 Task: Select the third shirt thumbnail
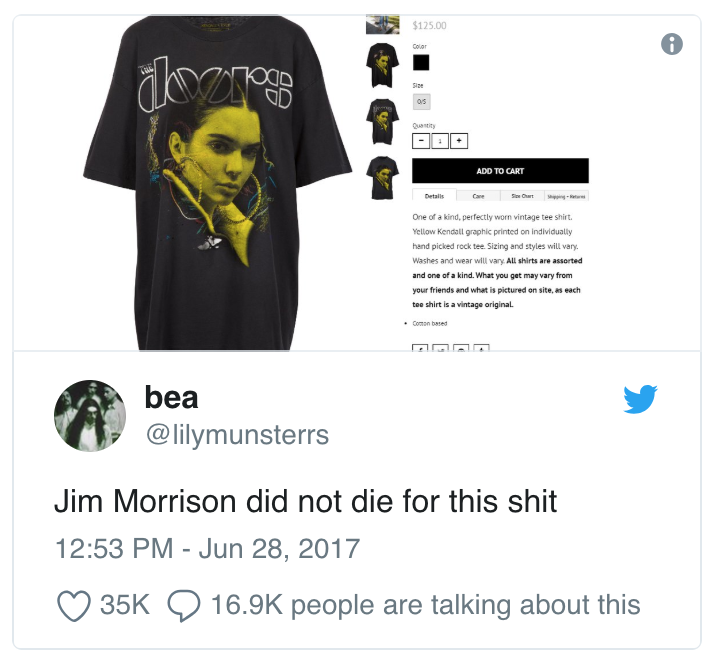click(x=382, y=121)
